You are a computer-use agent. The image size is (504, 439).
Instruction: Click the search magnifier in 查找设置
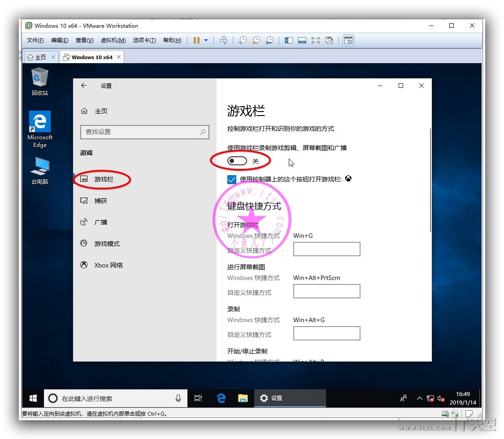point(203,132)
